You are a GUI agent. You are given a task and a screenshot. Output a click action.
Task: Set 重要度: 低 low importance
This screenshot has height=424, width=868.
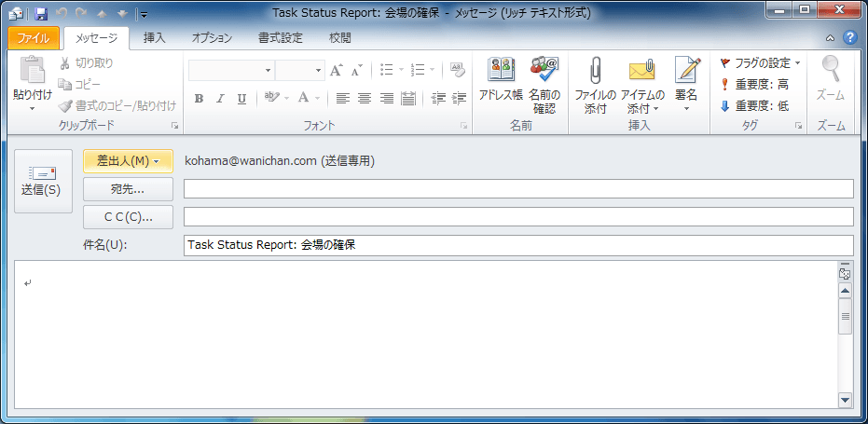[754, 105]
